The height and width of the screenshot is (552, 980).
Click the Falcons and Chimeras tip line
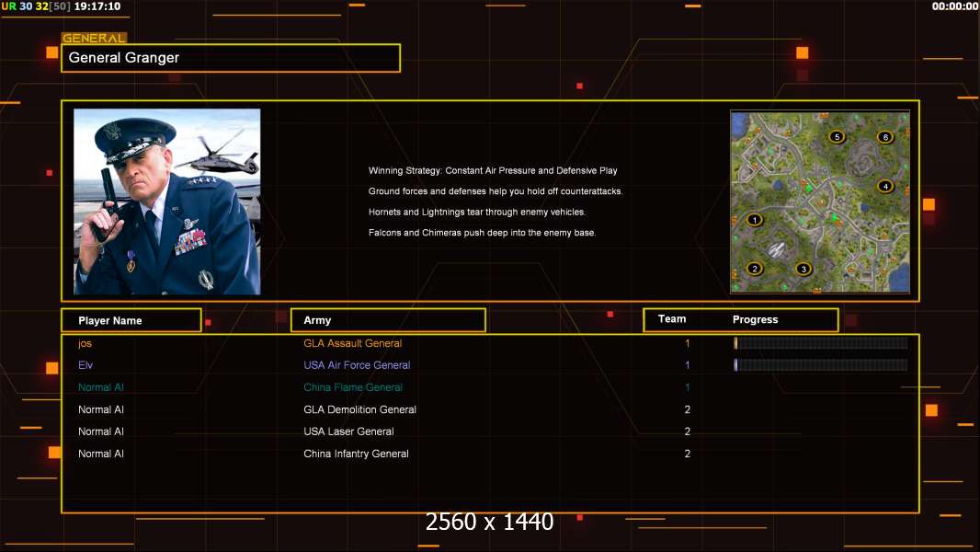(482, 233)
